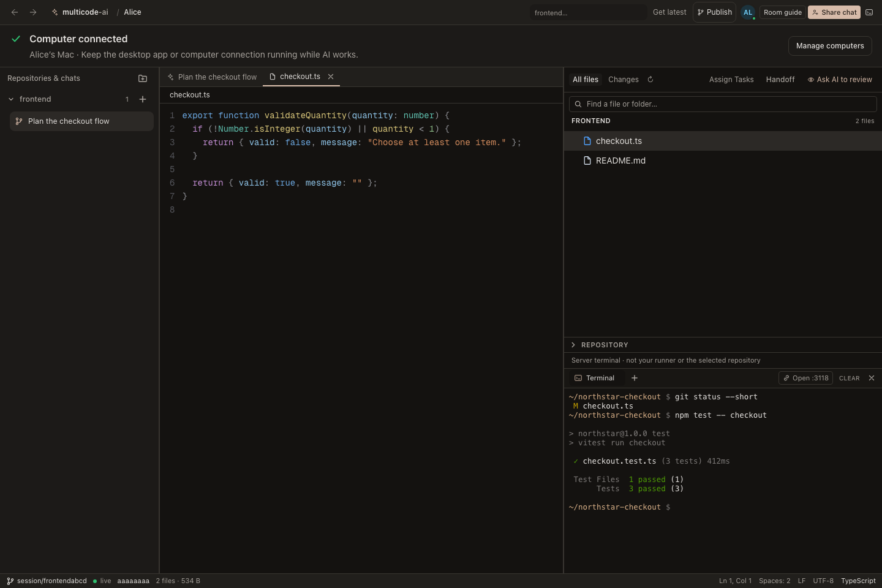Expand the REPOSITORY section
Image resolution: width=882 pixels, height=588 pixels.
click(600, 345)
